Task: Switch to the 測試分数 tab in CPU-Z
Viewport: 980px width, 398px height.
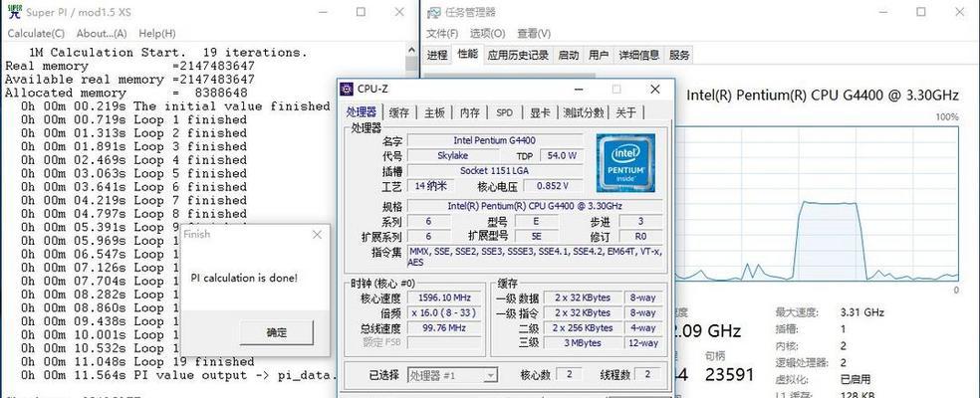Action: tap(584, 112)
